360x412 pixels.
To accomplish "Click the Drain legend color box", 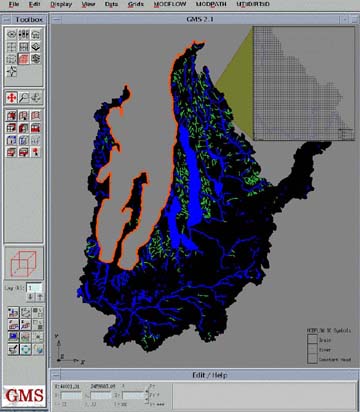I will (x=312, y=340).
